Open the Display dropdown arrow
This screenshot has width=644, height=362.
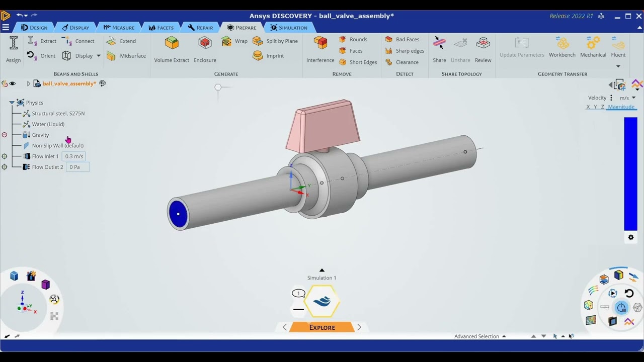click(99, 56)
